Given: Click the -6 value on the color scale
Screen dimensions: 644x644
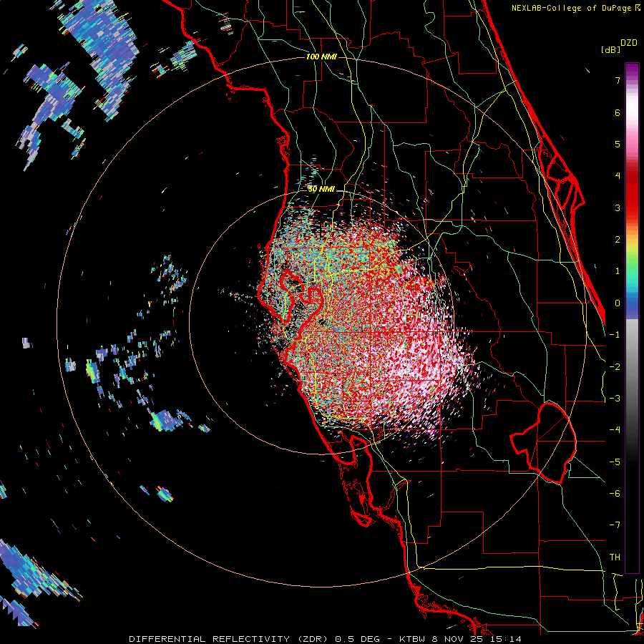Looking at the screenshot, I should tap(615, 494).
